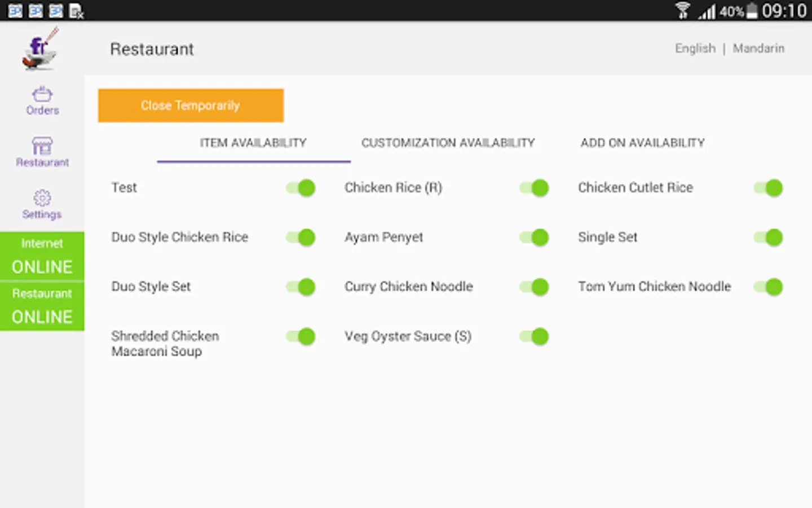812x508 pixels.
Task: Disable Chicken Rice (R) availability
Action: coord(534,188)
